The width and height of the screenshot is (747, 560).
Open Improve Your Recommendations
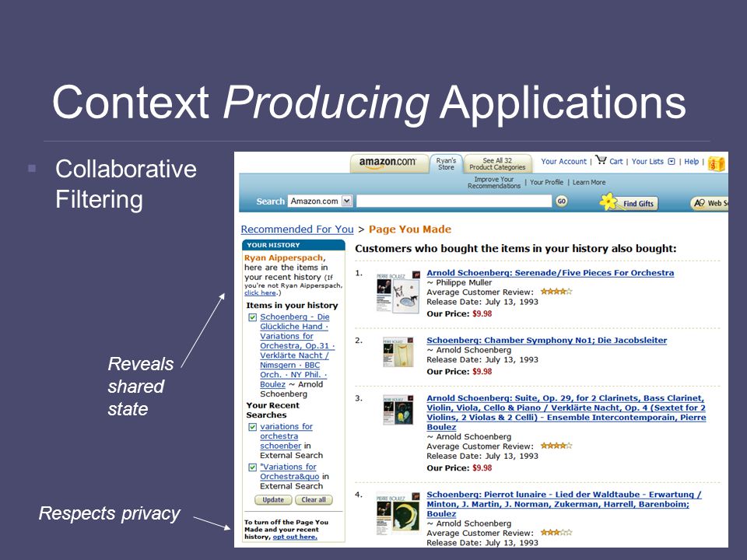point(494,182)
